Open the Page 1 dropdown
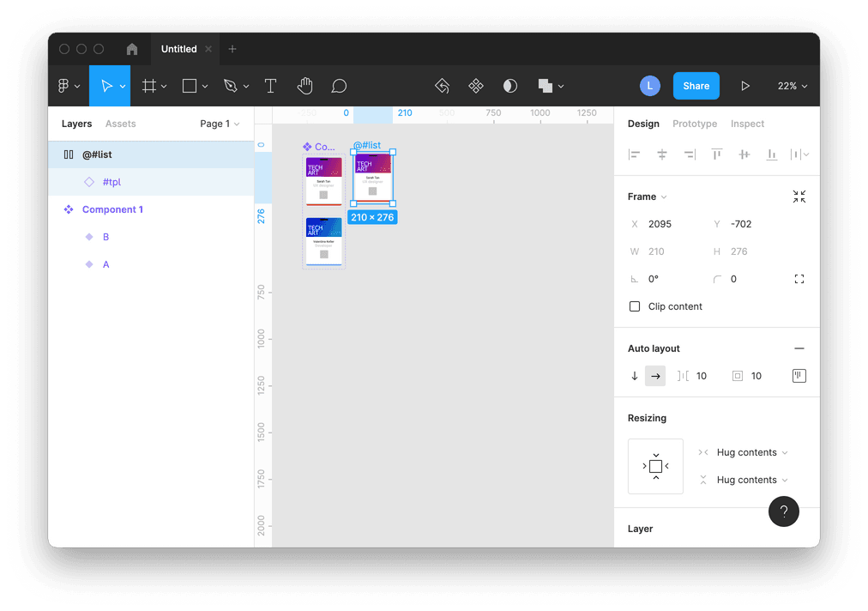 [x=220, y=124]
